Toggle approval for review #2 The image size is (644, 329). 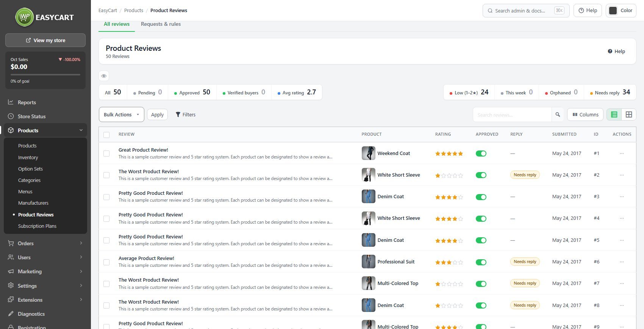pyautogui.click(x=481, y=175)
